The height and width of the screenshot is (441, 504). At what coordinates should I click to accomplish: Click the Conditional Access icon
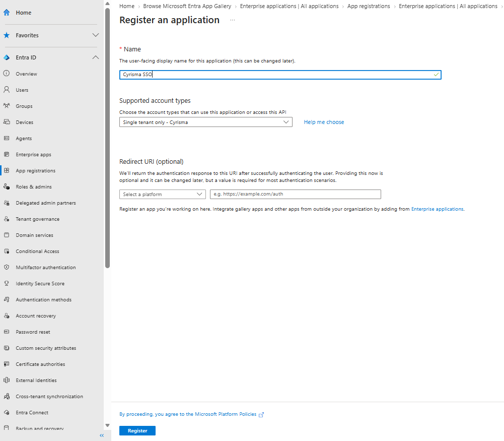(7, 251)
